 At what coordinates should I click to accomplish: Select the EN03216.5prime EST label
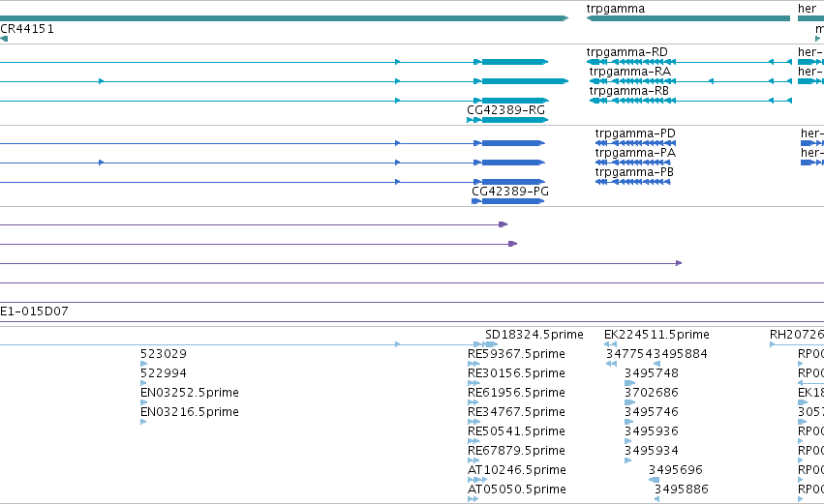pyautogui.click(x=189, y=412)
